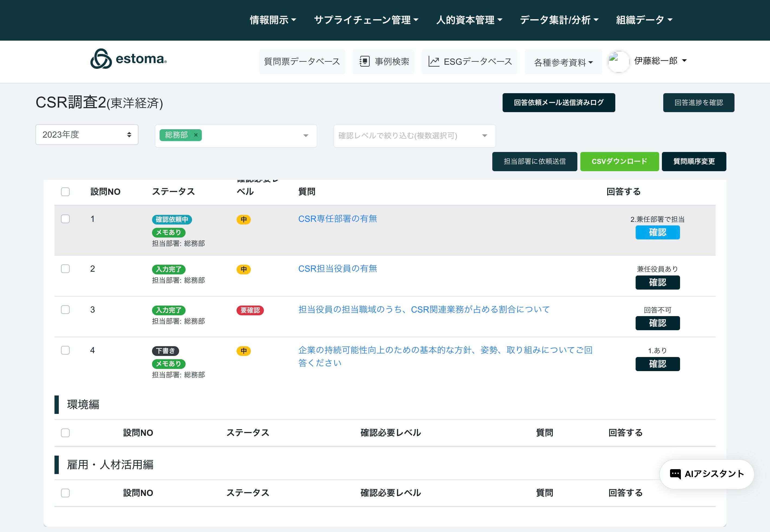This screenshot has height=532, width=770.
Task: Tick the checkbox for question 3
Action: coord(65,310)
